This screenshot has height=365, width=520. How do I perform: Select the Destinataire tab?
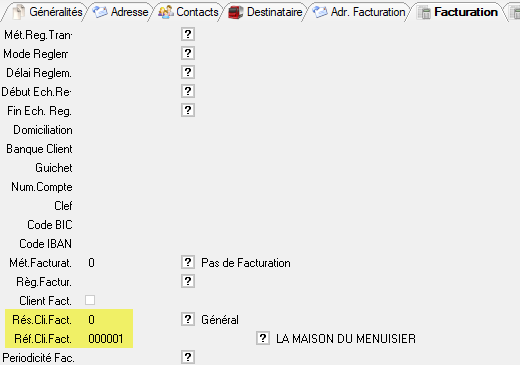click(x=266, y=12)
